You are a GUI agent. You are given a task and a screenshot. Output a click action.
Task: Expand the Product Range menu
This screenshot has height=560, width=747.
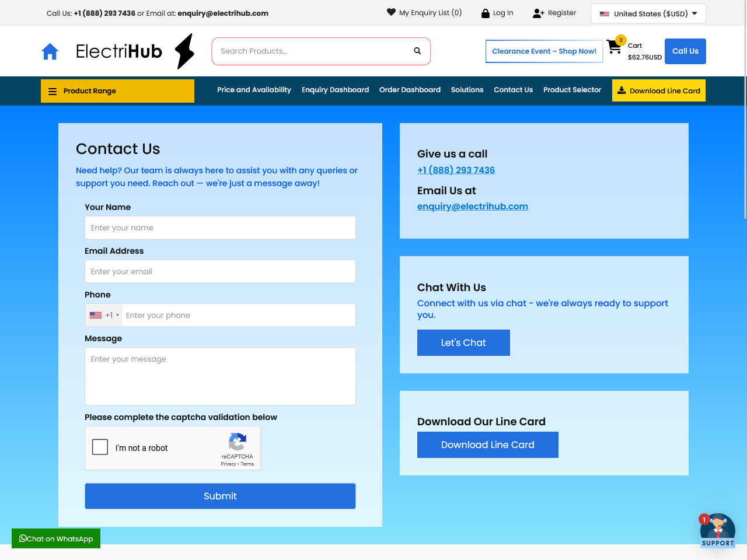tap(117, 91)
